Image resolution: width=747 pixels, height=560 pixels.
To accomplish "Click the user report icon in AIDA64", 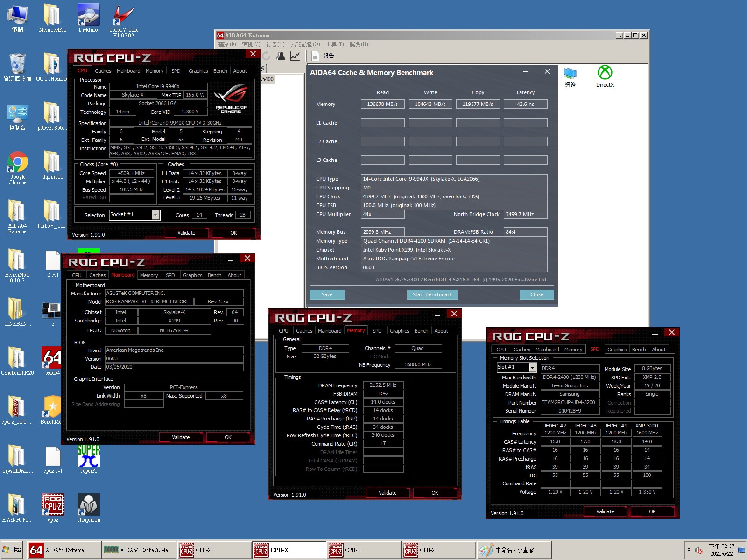I will pos(281,56).
